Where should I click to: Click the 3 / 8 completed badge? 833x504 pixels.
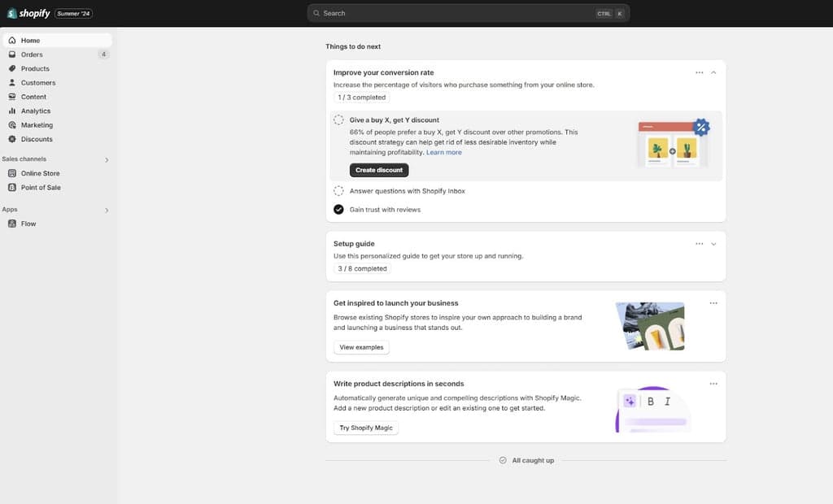(x=362, y=269)
